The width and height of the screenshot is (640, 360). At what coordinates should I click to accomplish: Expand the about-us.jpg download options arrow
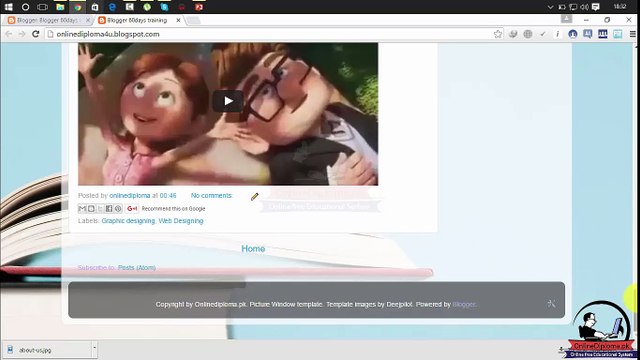click(94, 349)
